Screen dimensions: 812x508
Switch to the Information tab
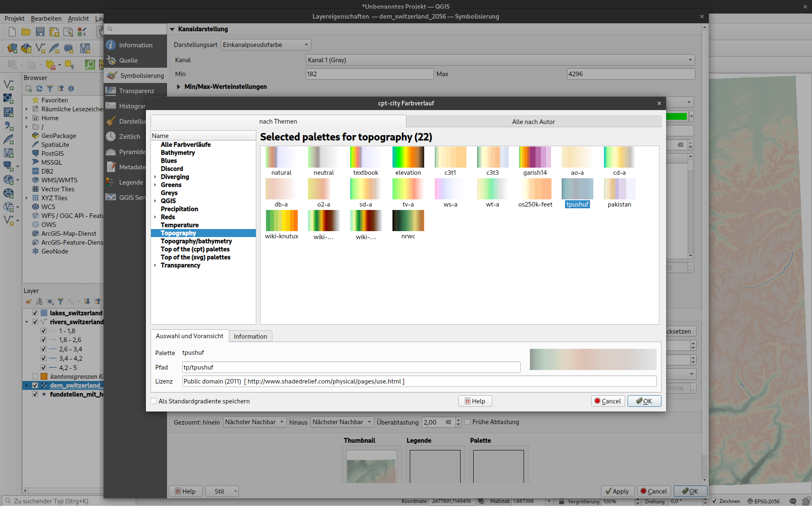pyautogui.click(x=250, y=337)
